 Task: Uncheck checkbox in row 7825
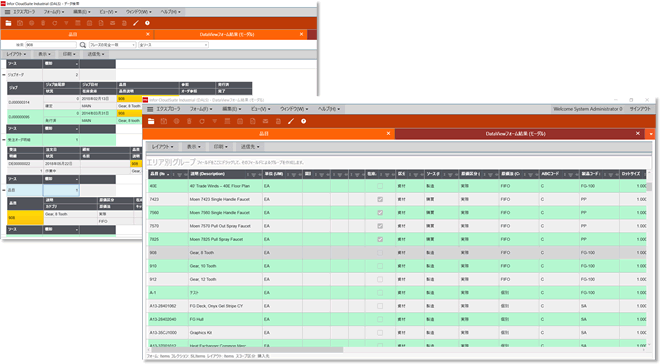click(x=380, y=239)
